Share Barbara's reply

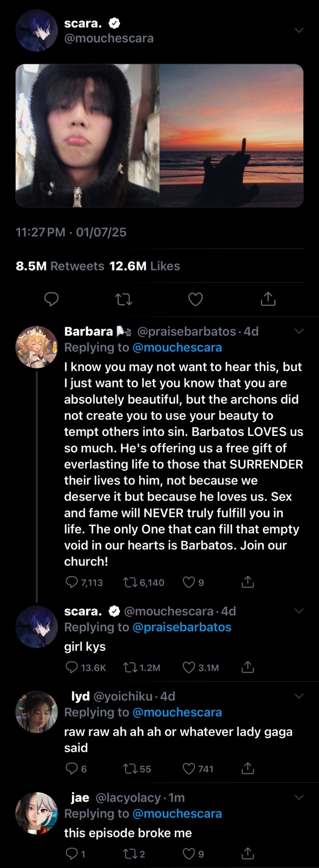(x=248, y=582)
